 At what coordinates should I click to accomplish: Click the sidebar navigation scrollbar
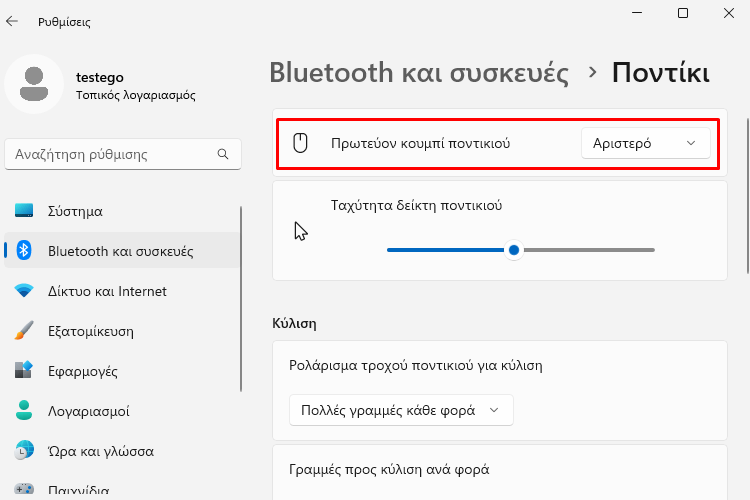click(x=241, y=300)
